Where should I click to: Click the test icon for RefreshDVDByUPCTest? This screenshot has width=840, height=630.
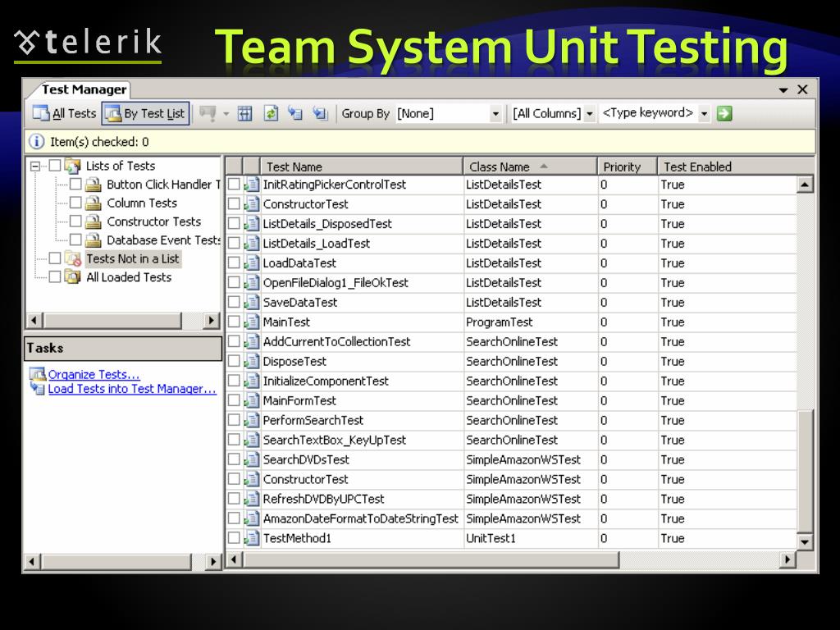[x=252, y=500]
